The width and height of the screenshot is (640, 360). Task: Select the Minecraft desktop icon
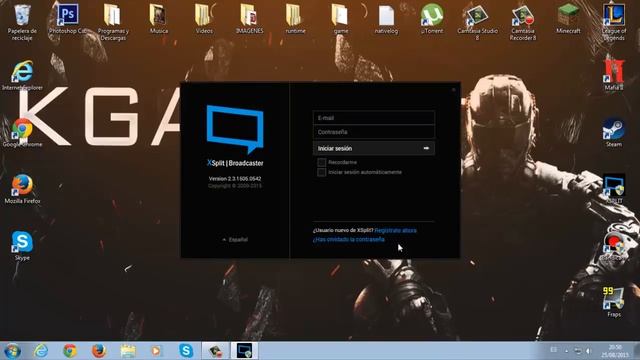point(568,19)
